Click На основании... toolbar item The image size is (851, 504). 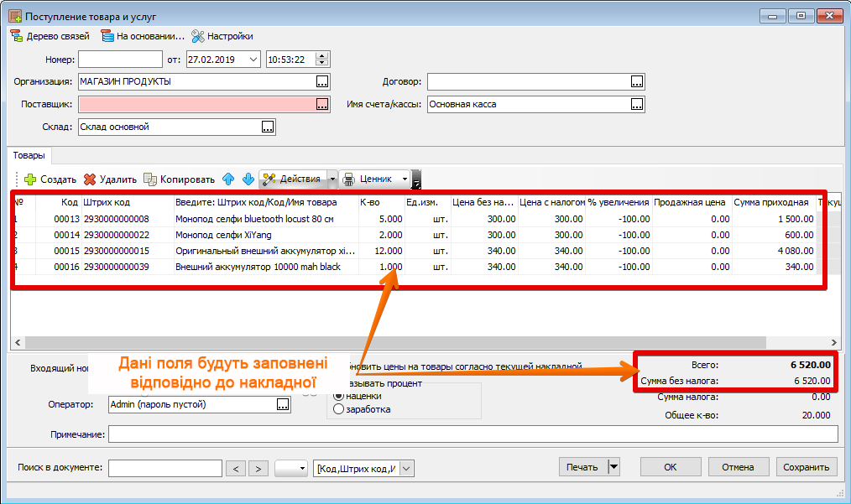point(143,36)
